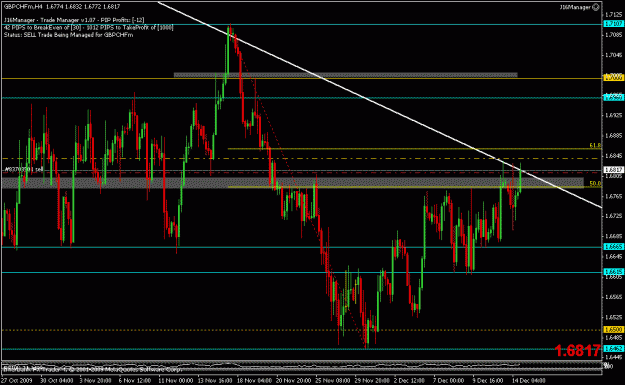Click the J16Manager smiley face icon

pos(596,7)
